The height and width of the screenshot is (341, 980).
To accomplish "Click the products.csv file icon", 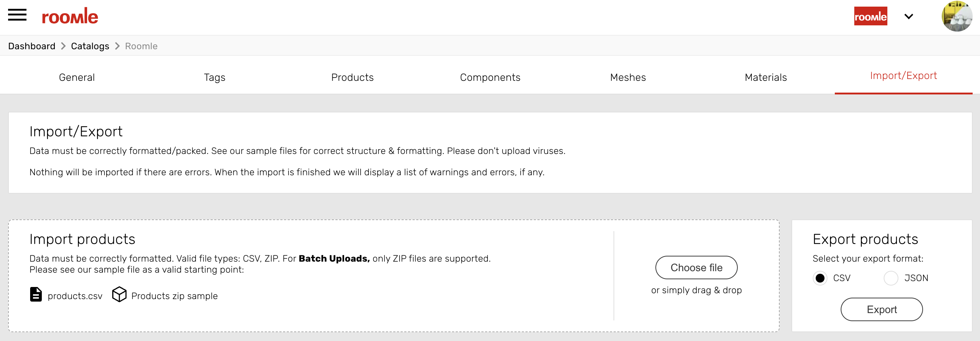I will (36, 295).
